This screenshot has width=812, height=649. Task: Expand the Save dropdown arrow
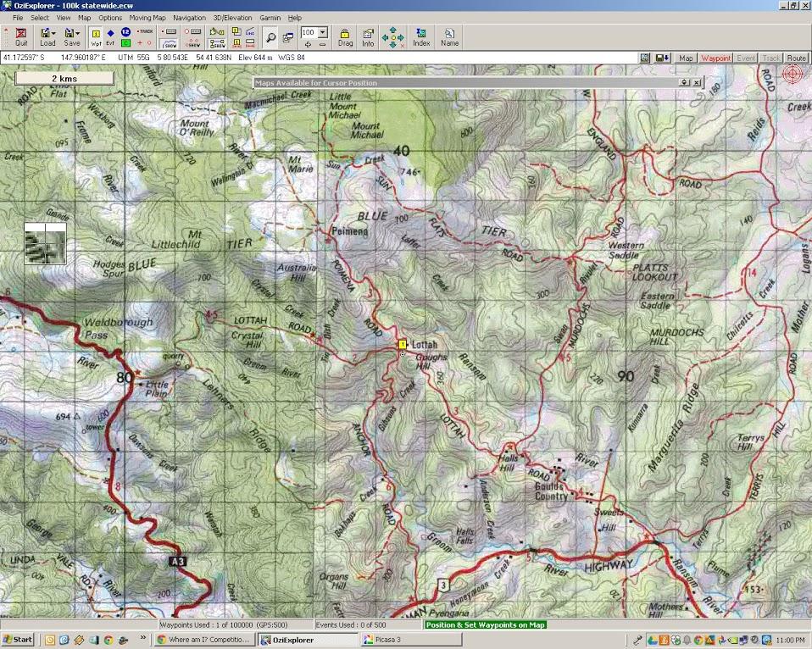click(80, 33)
